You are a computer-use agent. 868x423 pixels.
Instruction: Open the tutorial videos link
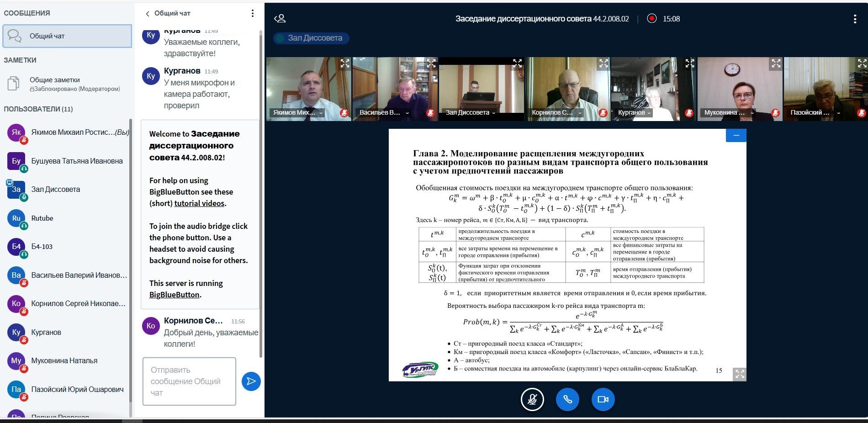(199, 203)
